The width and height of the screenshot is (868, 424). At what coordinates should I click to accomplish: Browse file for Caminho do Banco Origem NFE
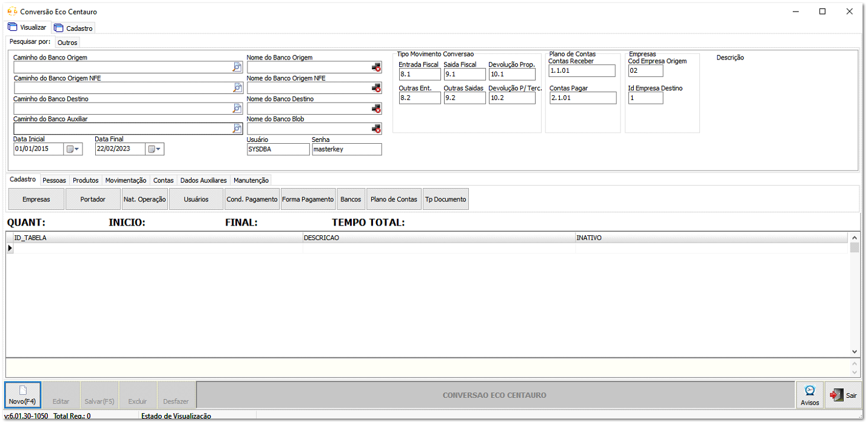[237, 88]
